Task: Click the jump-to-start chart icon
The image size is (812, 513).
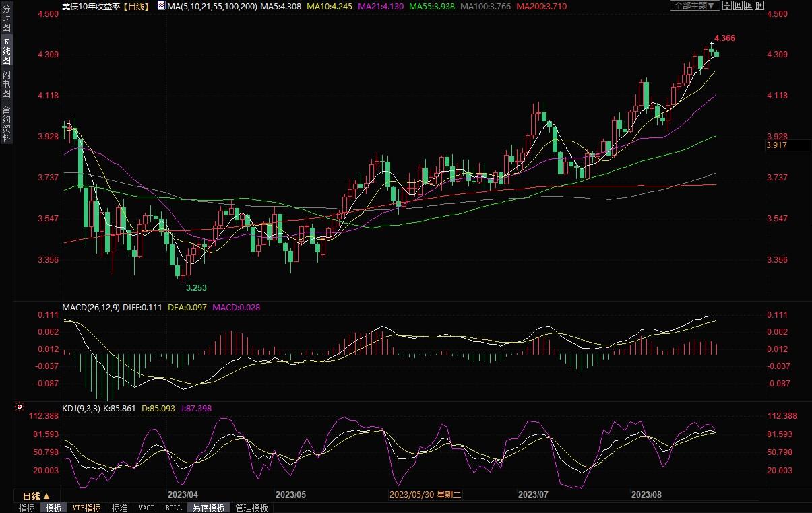Action: tap(739, 5)
